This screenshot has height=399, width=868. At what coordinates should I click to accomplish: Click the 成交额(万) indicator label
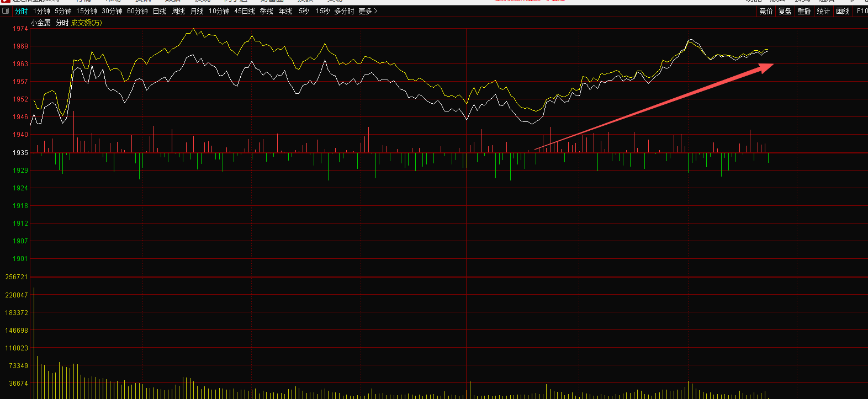[86, 23]
